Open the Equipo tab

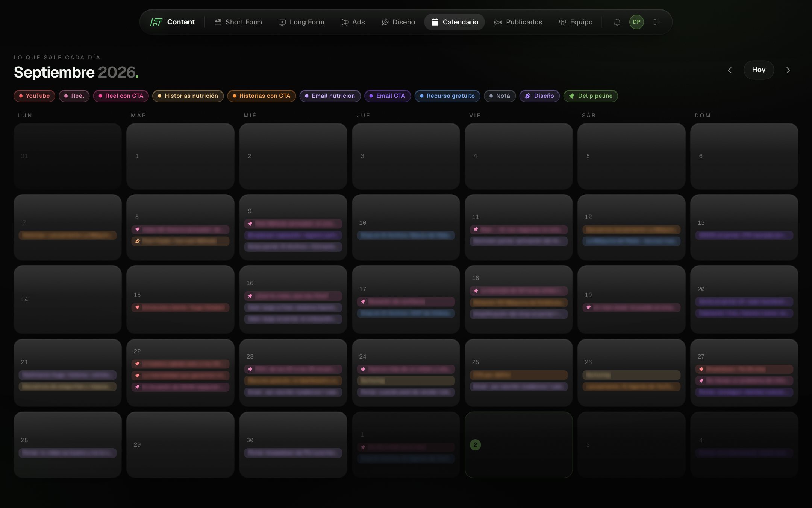pos(576,22)
